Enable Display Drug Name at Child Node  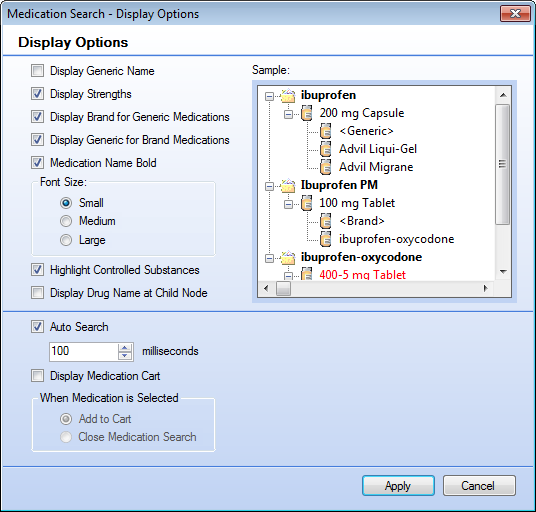[x=38, y=293]
